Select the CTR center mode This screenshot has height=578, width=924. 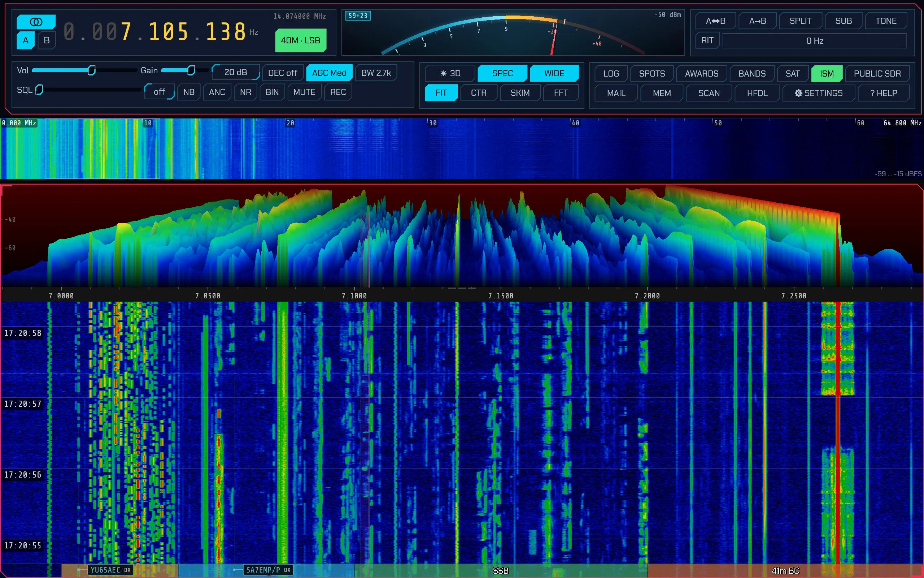pos(479,93)
